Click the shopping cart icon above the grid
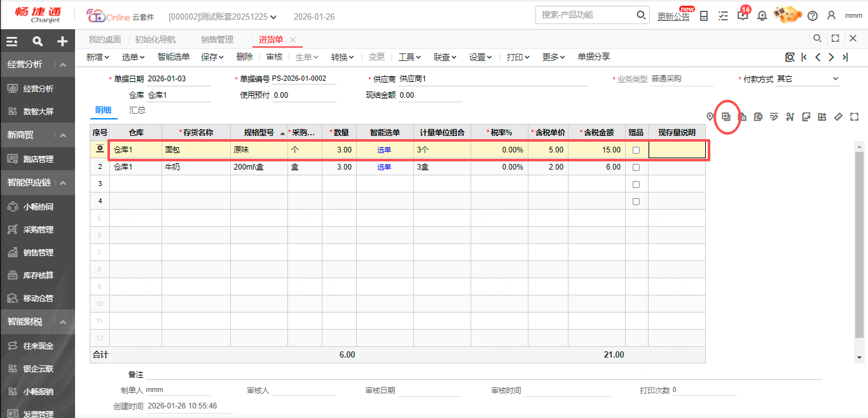This screenshot has height=418, width=868. pos(790,117)
